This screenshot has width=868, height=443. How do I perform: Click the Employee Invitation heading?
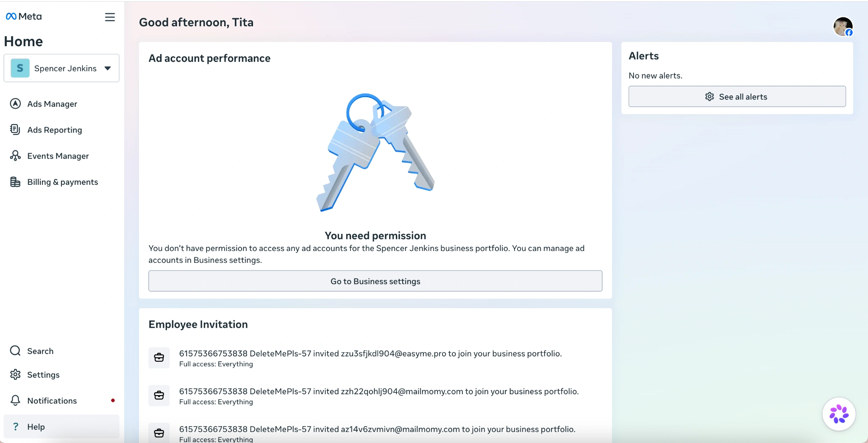[198, 324]
